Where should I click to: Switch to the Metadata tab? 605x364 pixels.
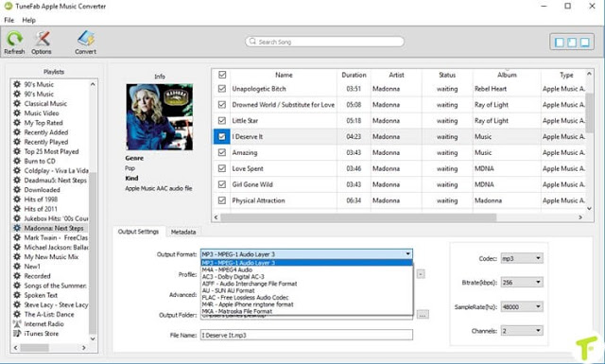pos(183,232)
